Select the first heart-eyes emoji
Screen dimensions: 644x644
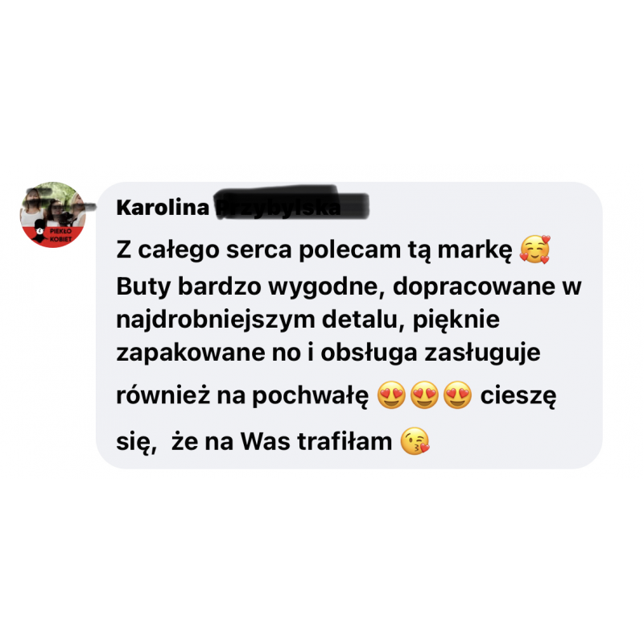tap(391, 394)
